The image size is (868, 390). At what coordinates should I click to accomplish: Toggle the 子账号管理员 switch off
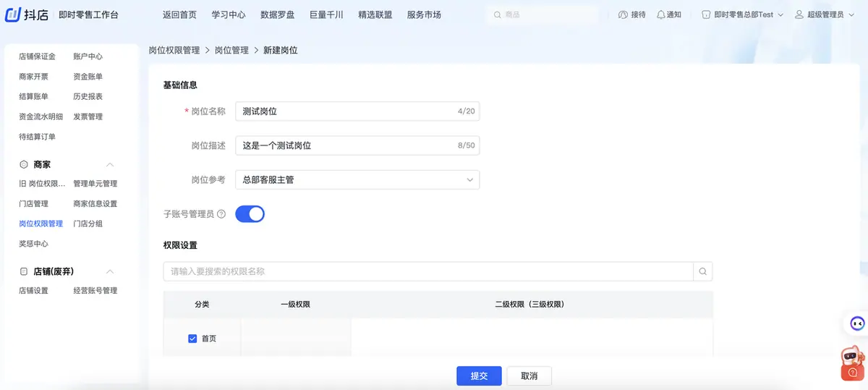point(250,214)
